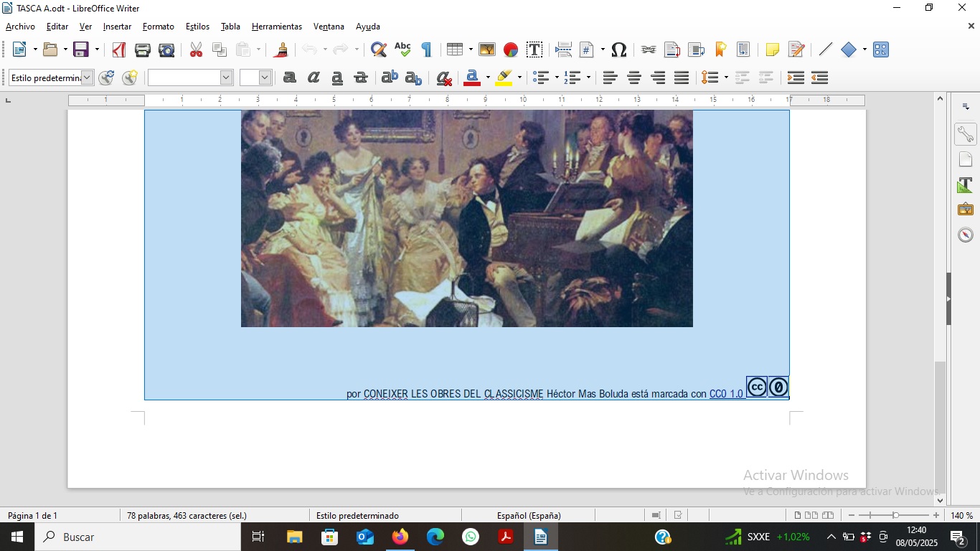Open the Estilos menu
Image resolution: width=980 pixels, height=551 pixels.
(197, 27)
